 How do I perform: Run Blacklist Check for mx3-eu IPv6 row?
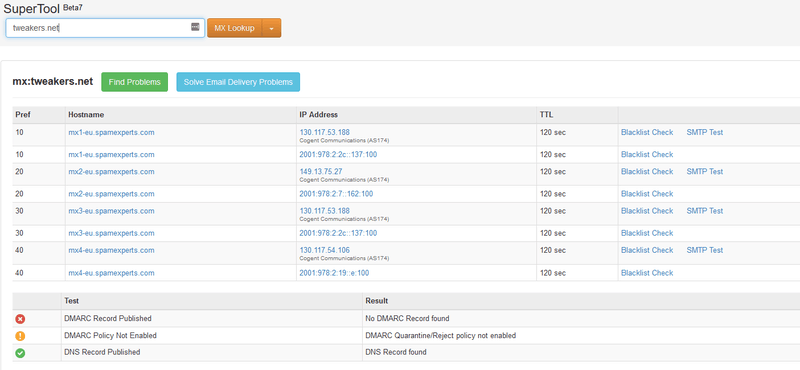(647, 233)
